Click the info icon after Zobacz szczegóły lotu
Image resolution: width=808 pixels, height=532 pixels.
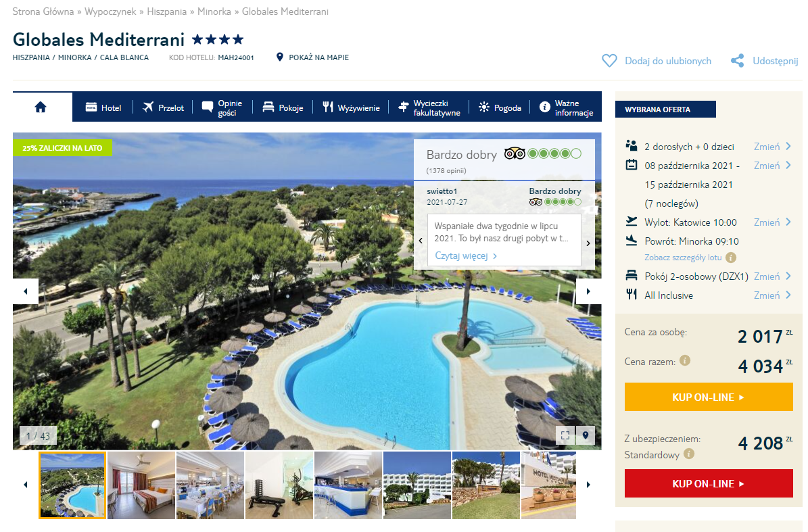tap(731, 257)
